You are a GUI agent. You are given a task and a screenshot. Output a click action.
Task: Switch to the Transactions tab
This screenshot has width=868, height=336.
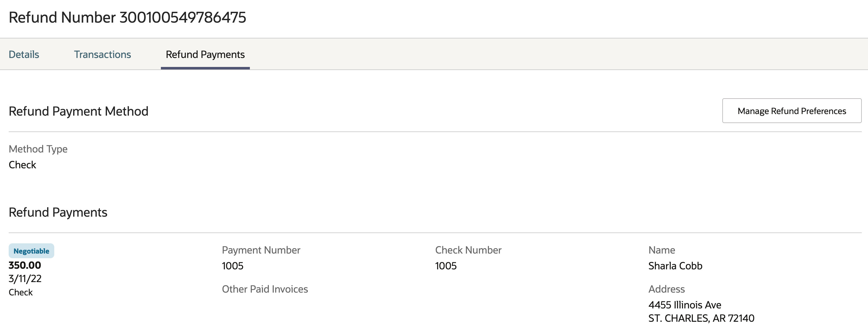coord(102,55)
